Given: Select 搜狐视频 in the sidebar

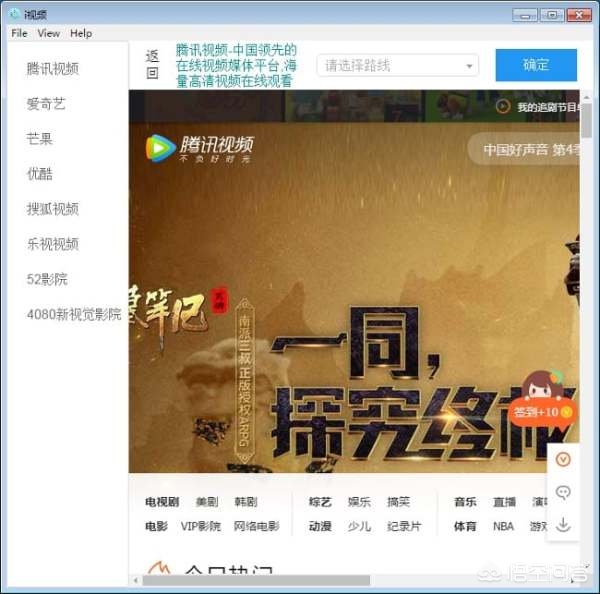Looking at the screenshot, I should (x=53, y=209).
